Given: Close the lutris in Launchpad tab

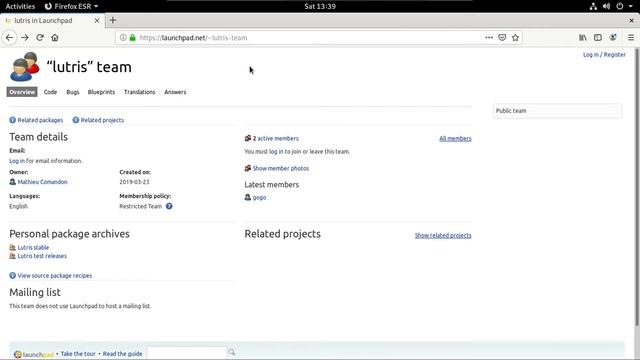Looking at the screenshot, I should pos(97,20).
